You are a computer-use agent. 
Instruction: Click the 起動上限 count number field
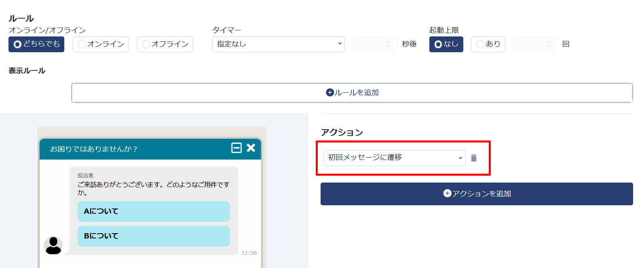[x=535, y=44]
